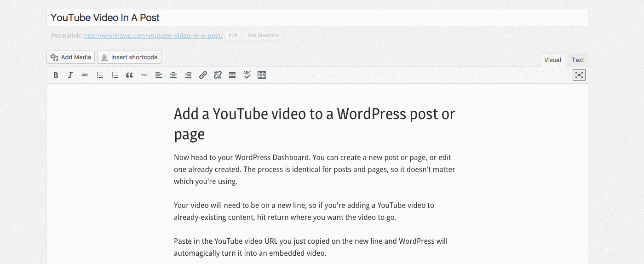
Task: Click the paragraph starting 'Paste in the YouTube'
Action: [310, 247]
